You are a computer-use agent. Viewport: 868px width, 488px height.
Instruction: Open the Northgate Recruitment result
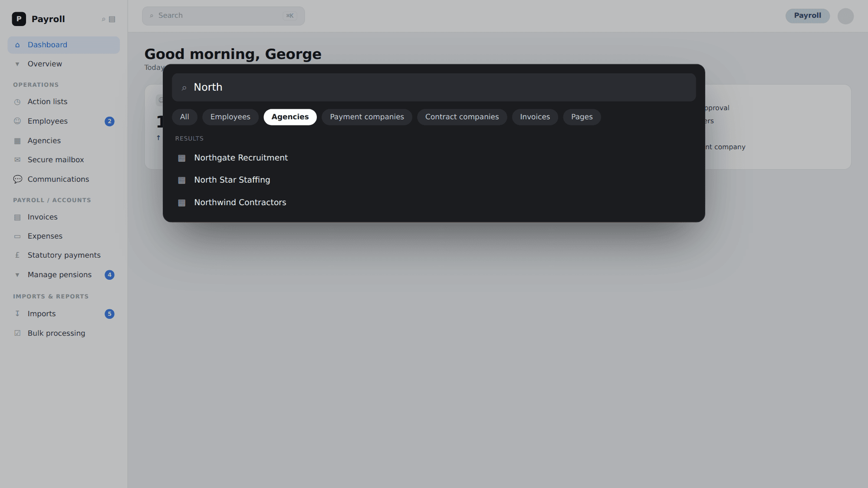434,158
